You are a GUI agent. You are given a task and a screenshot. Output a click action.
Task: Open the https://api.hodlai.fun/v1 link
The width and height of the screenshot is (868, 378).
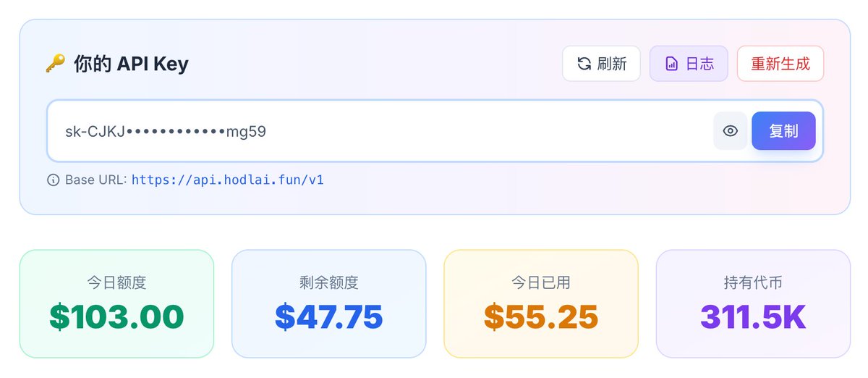click(x=228, y=180)
